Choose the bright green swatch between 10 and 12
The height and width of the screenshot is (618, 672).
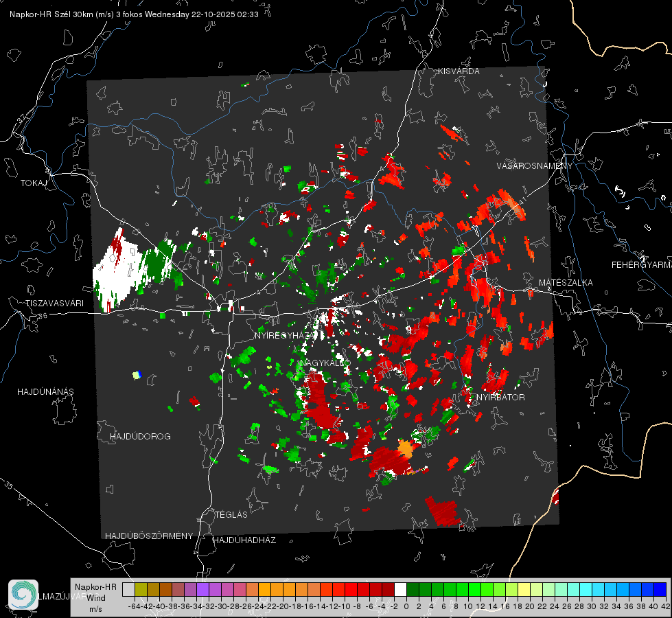pyautogui.click(x=474, y=589)
